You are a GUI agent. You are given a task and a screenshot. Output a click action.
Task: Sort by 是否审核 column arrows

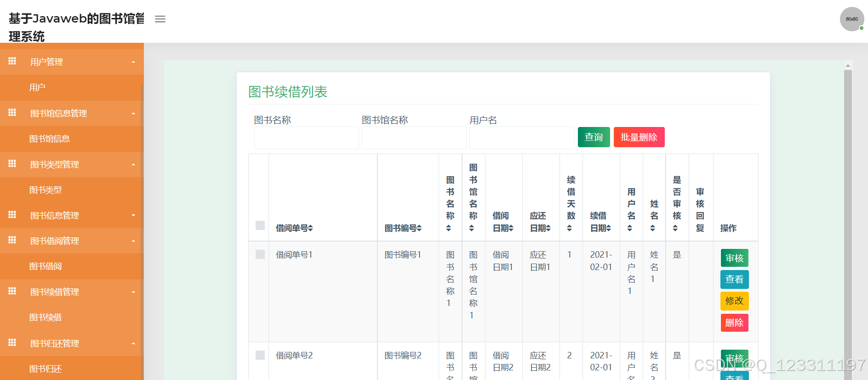[x=675, y=228]
